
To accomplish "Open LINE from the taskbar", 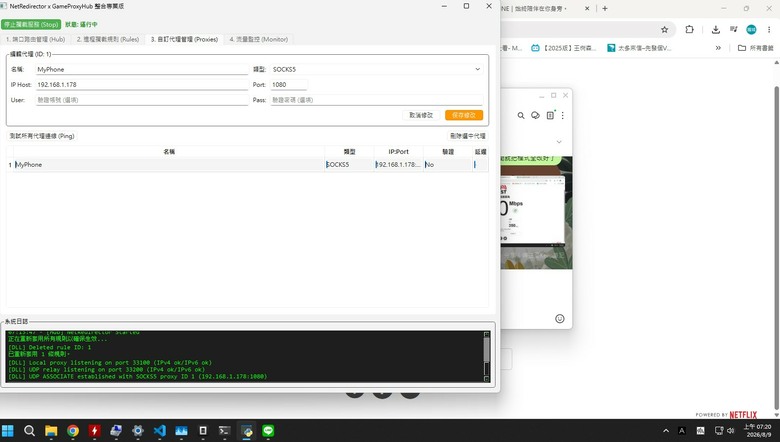I will (x=268, y=431).
